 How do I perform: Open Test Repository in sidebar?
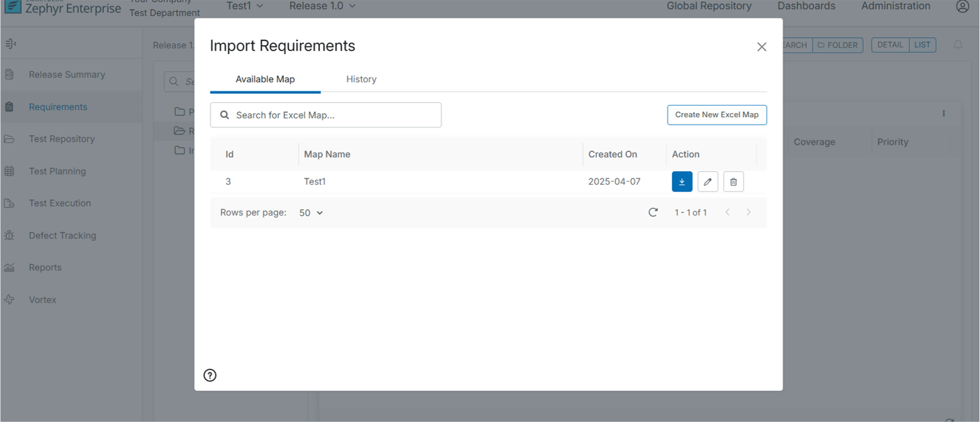pyautogui.click(x=62, y=139)
